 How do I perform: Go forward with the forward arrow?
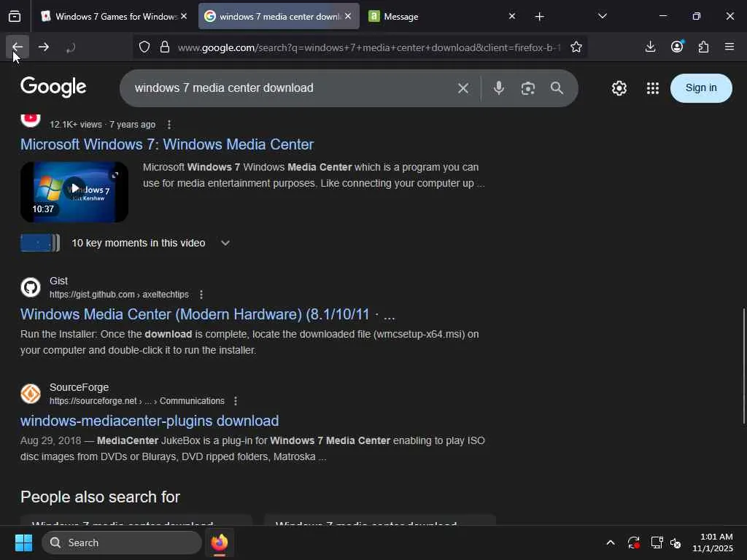click(44, 47)
